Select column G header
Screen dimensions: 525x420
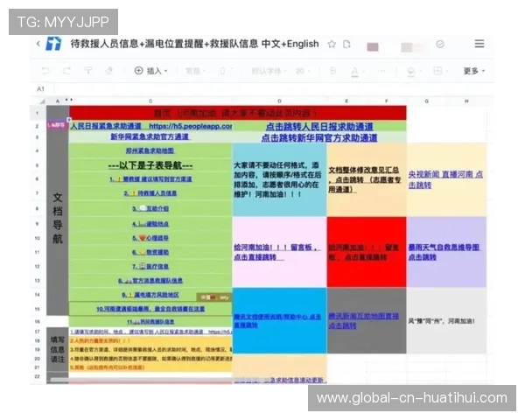pos(427,101)
